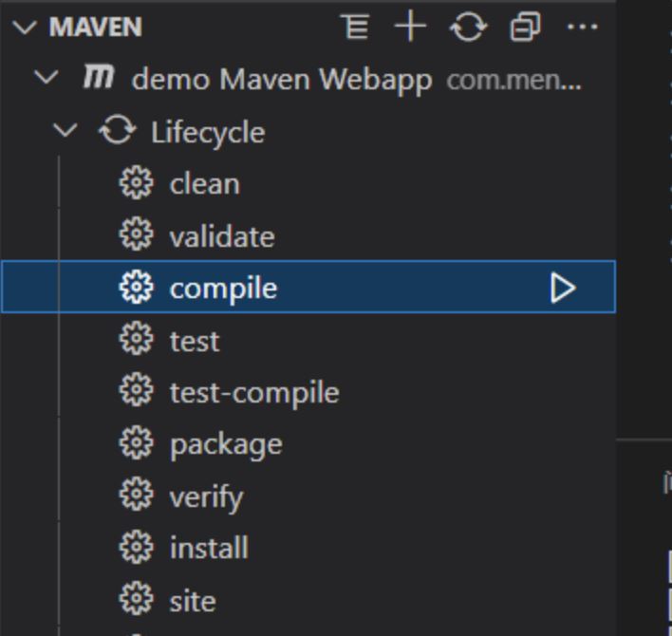
Task: Select the highlighted compile phase label
Action: [223, 289]
